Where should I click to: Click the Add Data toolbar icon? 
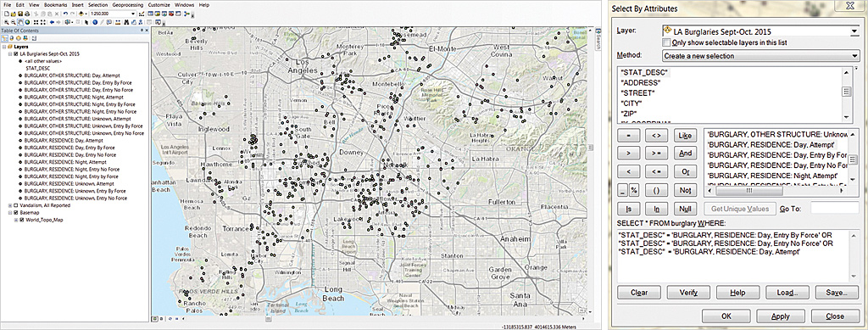81,14
